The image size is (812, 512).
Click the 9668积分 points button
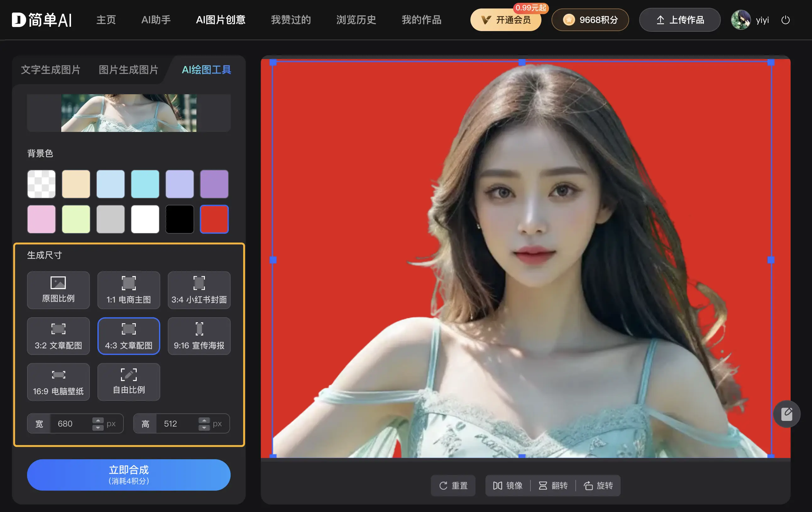point(590,20)
